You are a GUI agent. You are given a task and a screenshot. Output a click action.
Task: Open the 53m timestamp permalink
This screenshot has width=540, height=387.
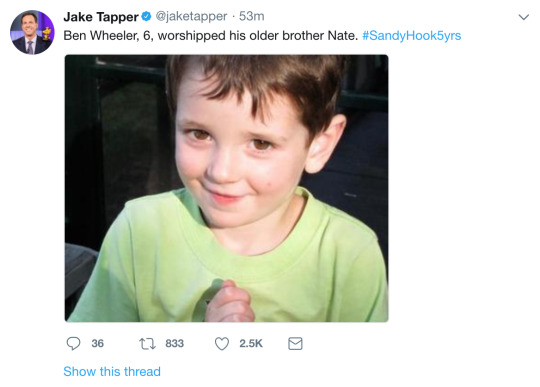pos(251,16)
